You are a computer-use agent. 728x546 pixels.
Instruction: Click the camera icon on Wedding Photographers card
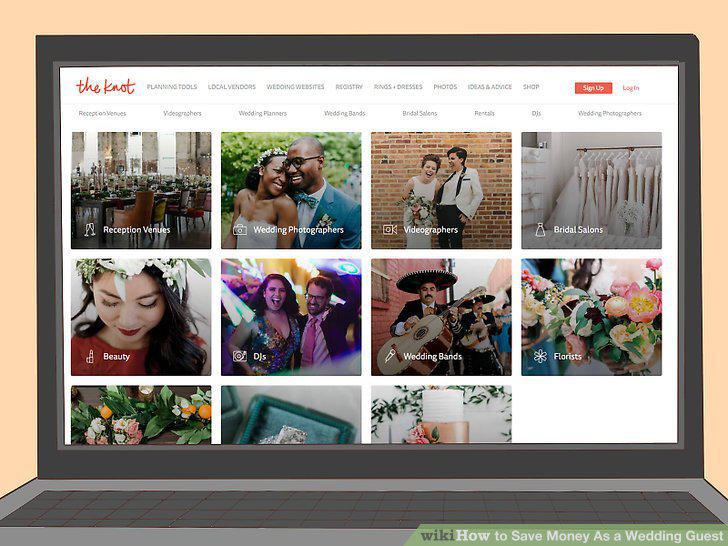coord(240,229)
